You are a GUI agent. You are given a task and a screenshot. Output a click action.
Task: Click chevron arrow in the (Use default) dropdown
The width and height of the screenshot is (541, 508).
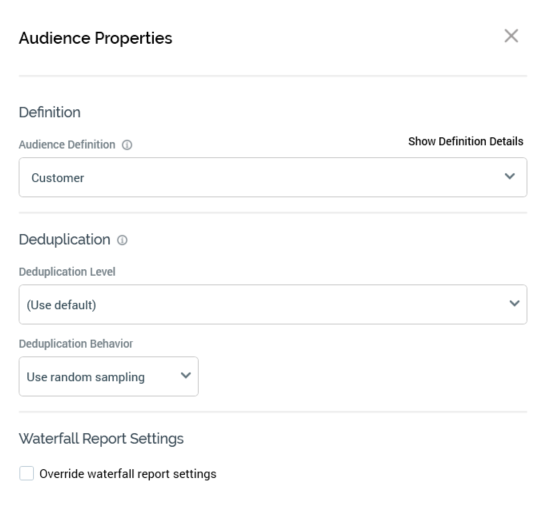click(x=514, y=303)
